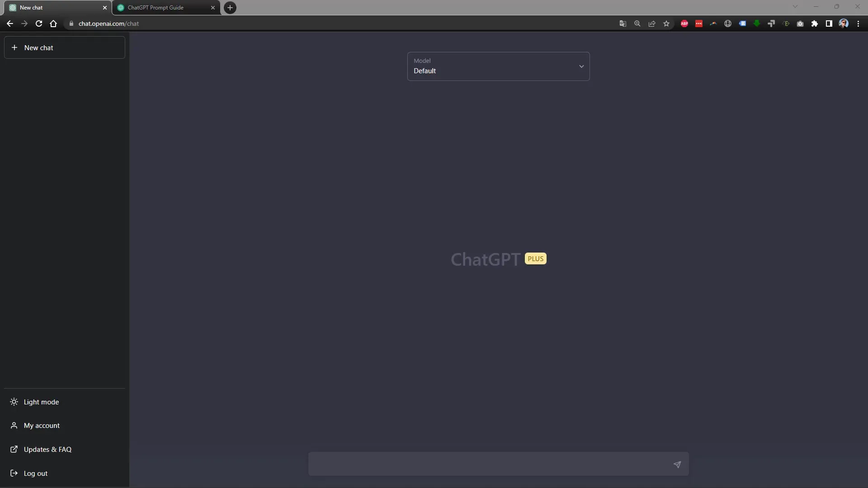
Task: Click the Updates & FAQ link
Action: pyautogui.click(x=47, y=449)
